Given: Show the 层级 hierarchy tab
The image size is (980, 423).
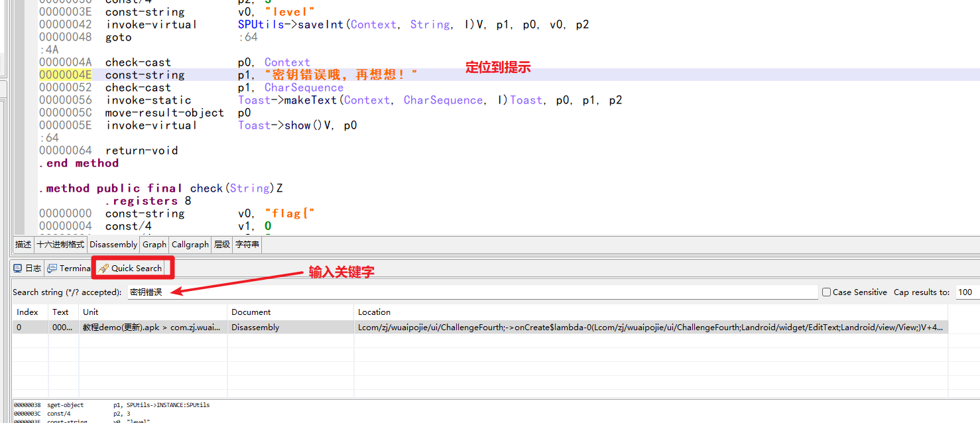Looking at the screenshot, I should tap(221, 245).
